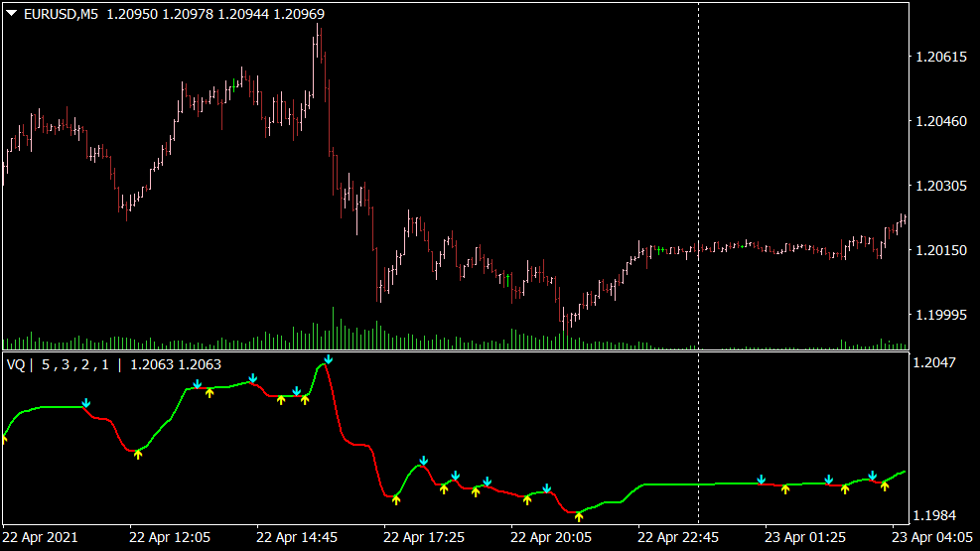Image resolution: width=980 pixels, height=551 pixels.
Task: Click the EURUSD,M5 chart title text
Action: pyautogui.click(x=61, y=14)
